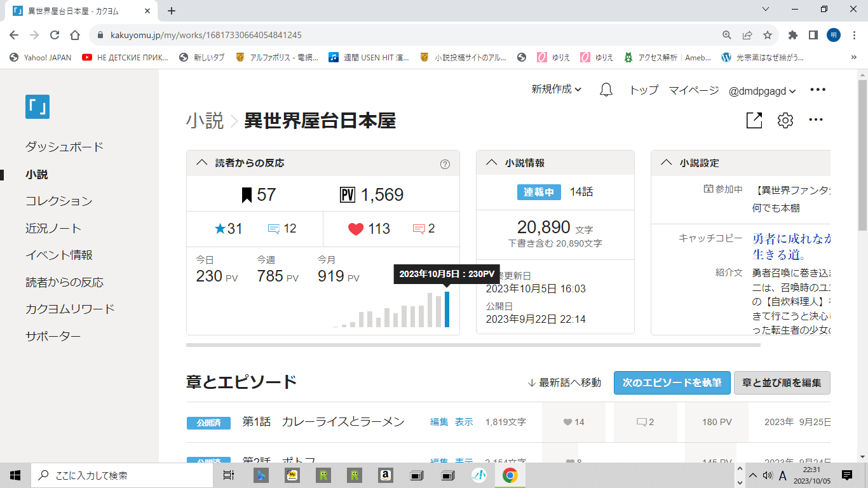868x488 pixels.
Task: Open the top header three-dots menu
Action: (x=818, y=90)
